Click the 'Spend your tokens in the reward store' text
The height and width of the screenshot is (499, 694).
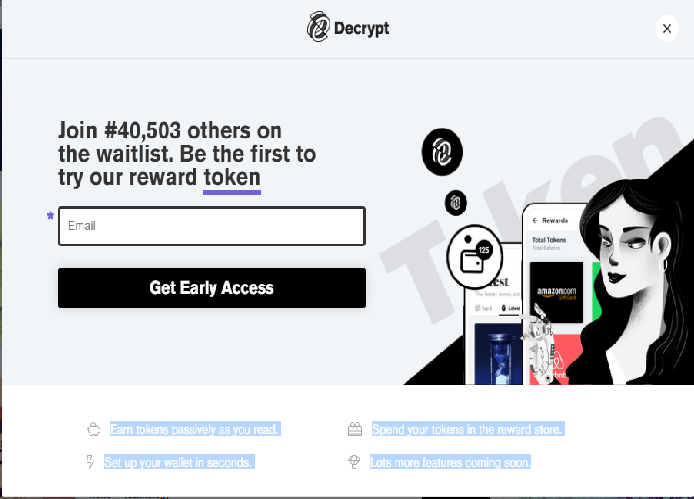pyautogui.click(x=468, y=429)
